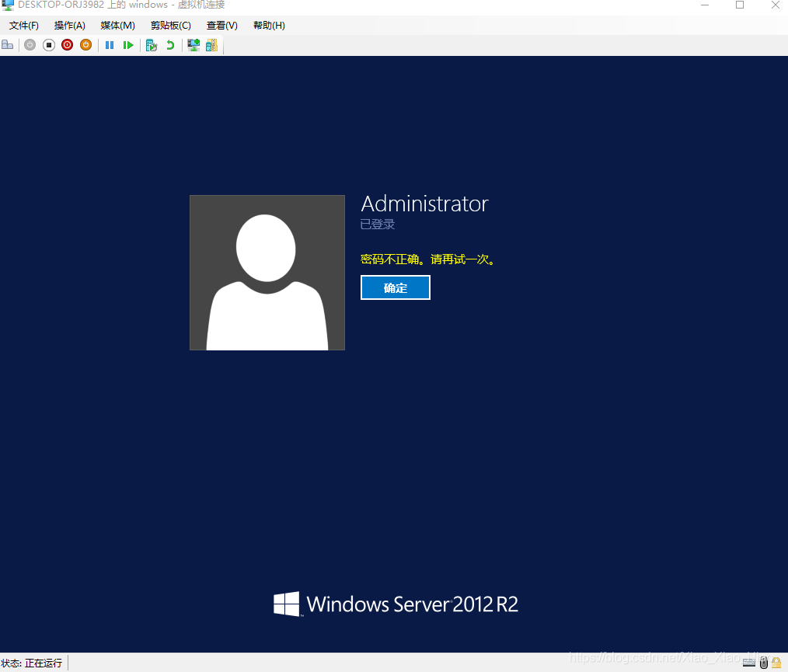Click the computer-with-plus toolbar icon
Image resolution: width=788 pixels, height=672 pixels.
point(193,45)
